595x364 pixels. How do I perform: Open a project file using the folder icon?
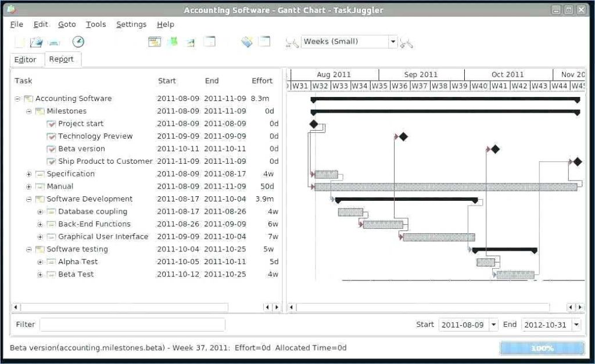(36, 42)
